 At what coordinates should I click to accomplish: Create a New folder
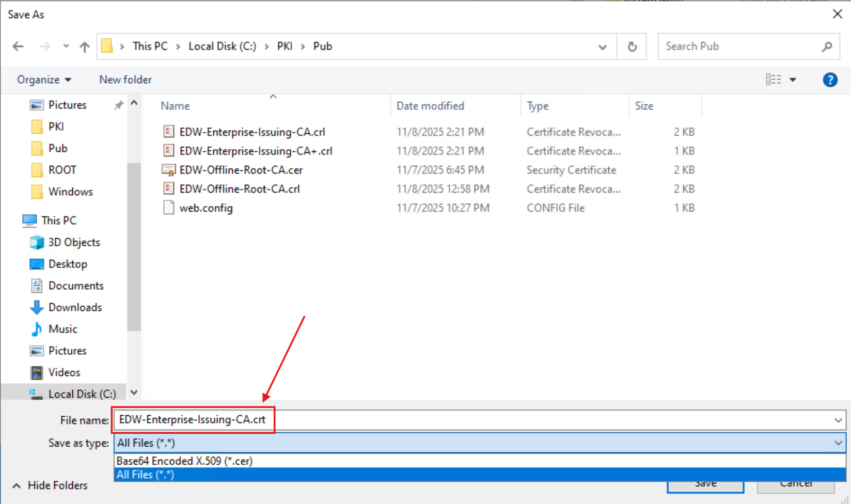click(x=125, y=80)
